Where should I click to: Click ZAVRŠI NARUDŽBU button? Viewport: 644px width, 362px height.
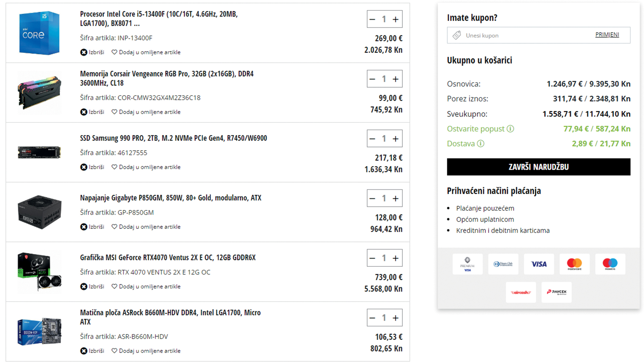click(x=538, y=167)
